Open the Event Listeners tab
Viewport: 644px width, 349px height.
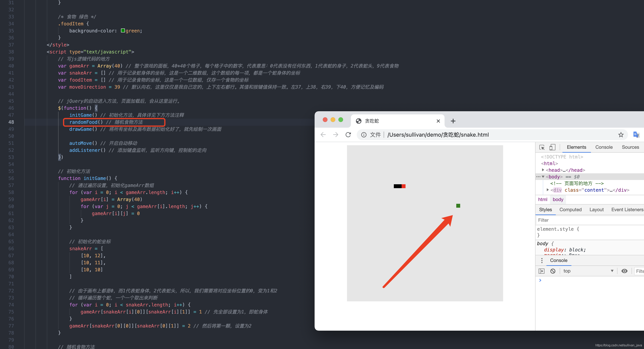click(x=627, y=210)
